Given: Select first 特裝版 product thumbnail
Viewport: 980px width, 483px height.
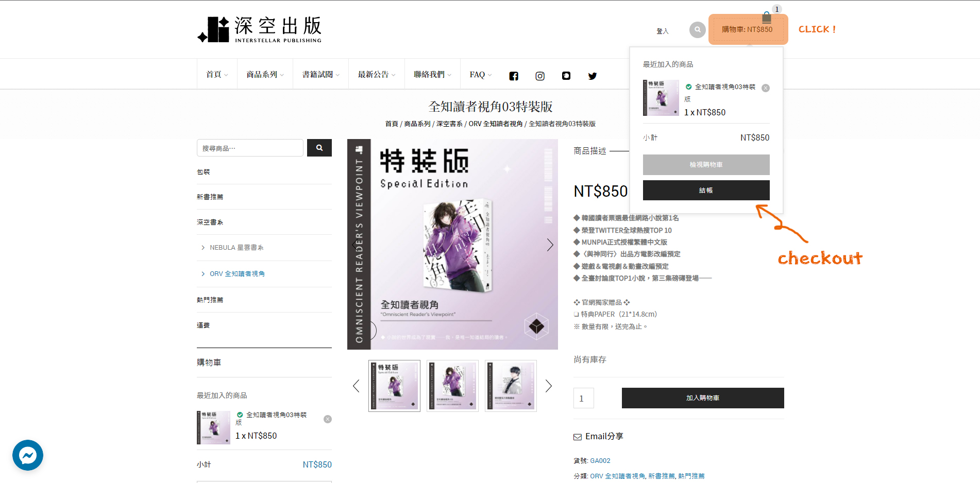Looking at the screenshot, I should (395, 386).
